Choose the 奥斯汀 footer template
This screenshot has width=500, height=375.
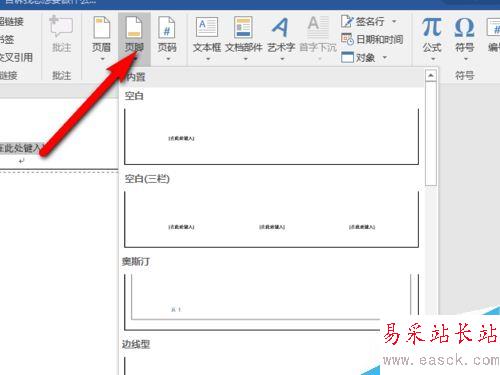click(271, 302)
